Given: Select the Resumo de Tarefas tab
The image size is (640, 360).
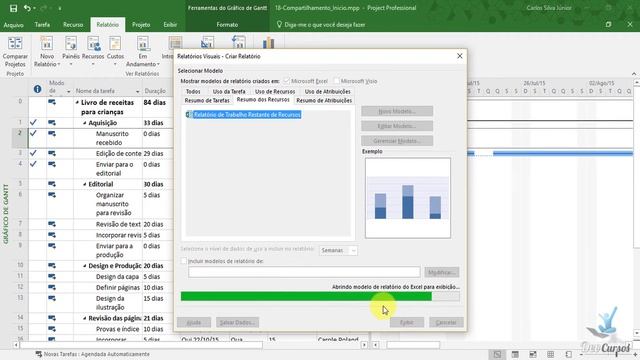Looking at the screenshot, I should tap(207, 100).
